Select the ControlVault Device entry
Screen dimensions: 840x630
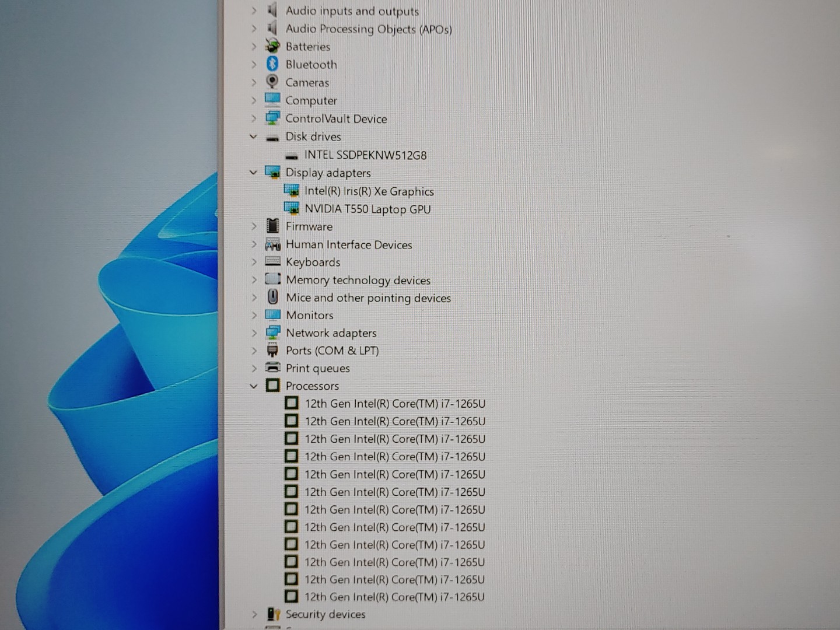click(x=336, y=118)
